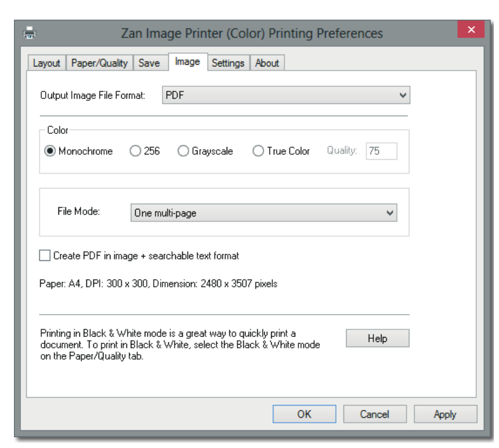Click the Quality value field
The width and height of the screenshot is (499, 448).
point(382,151)
